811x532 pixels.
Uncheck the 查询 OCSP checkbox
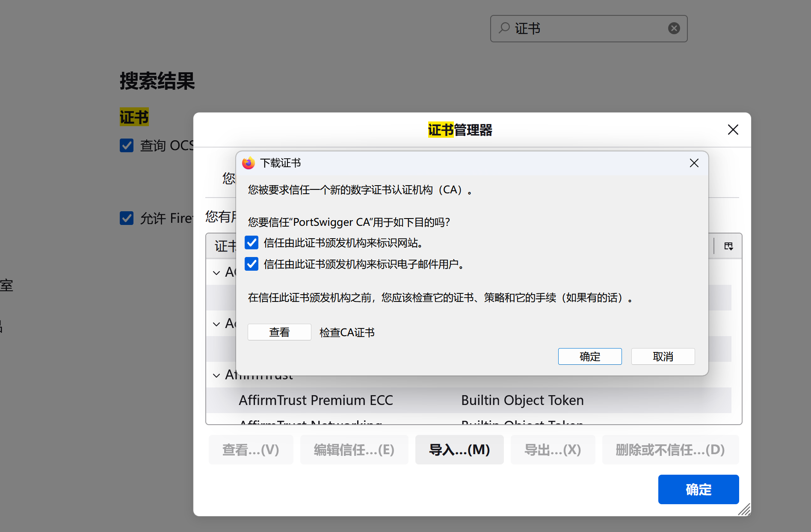point(127,145)
